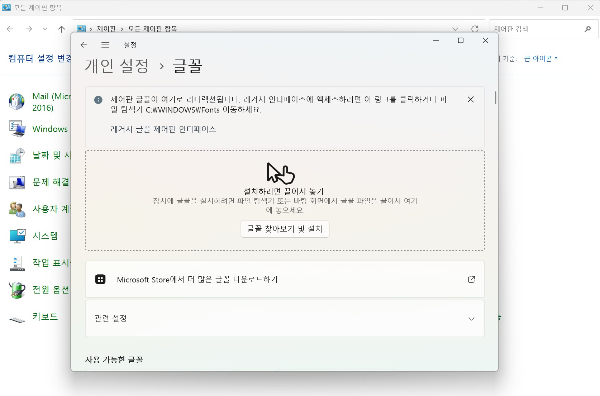The image size is (600, 396).
Task: Open recent locations dropdown in Control Panel
Action: (x=45, y=29)
